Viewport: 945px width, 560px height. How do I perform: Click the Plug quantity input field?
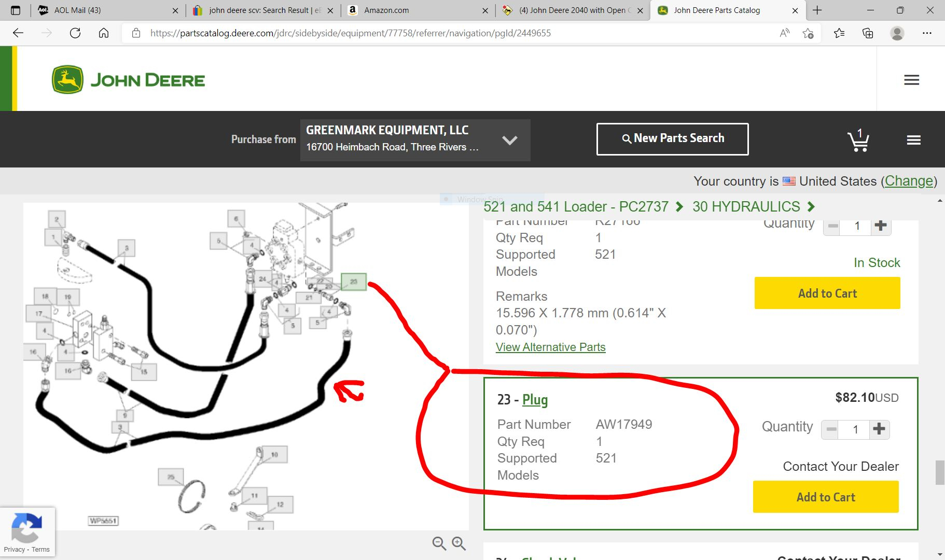click(x=855, y=429)
